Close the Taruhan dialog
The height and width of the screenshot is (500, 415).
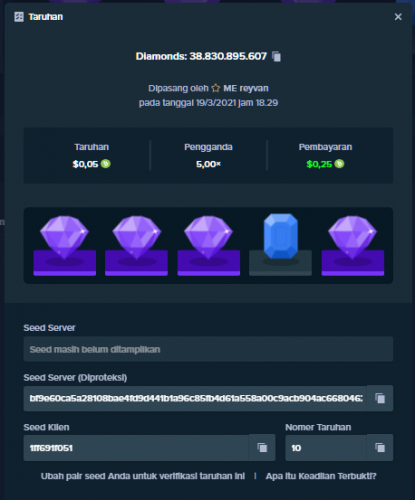click(398, 17)
